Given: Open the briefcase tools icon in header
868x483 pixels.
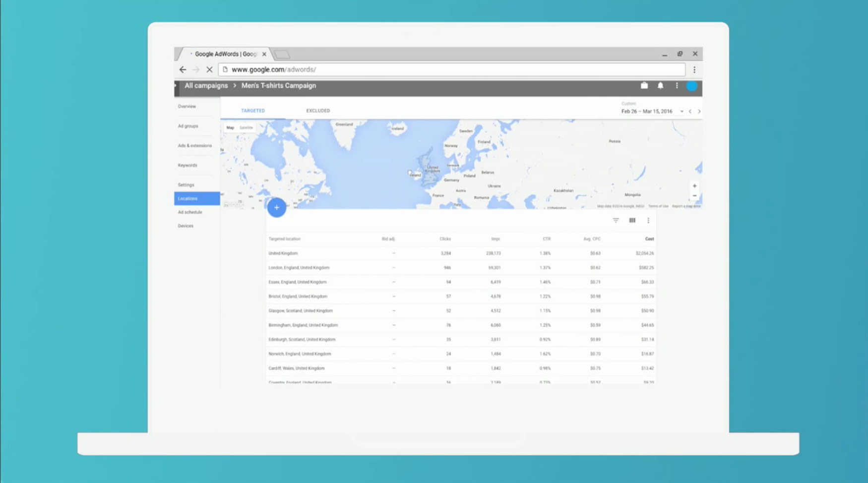Looking at the screenshot, I should (644, 85).
